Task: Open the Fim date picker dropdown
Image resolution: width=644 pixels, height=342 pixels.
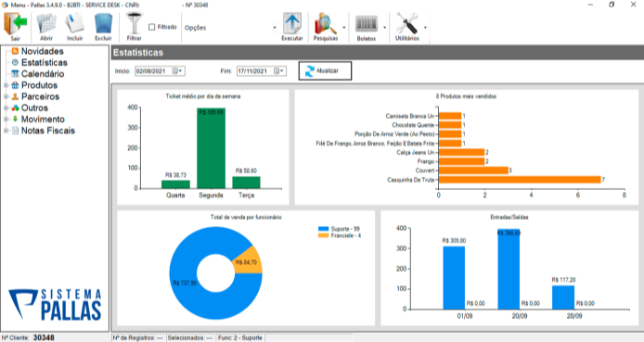Action: click(279, 71)
